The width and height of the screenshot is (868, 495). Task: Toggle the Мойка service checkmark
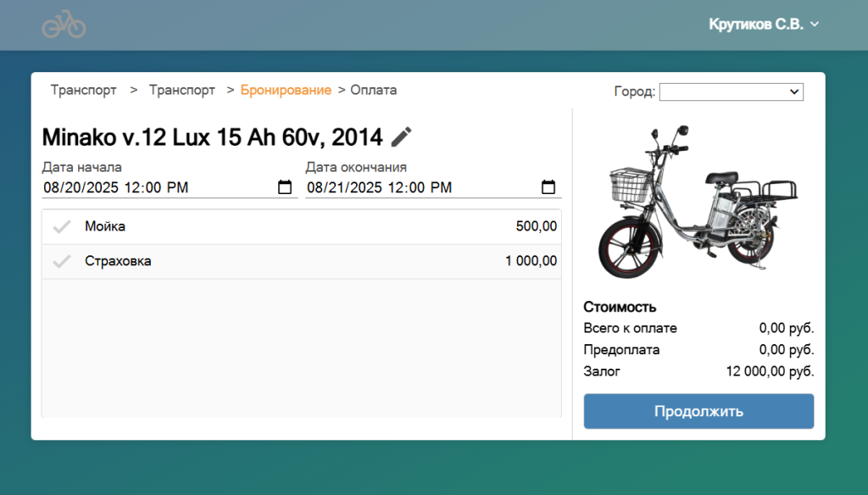tap(61, 226)
